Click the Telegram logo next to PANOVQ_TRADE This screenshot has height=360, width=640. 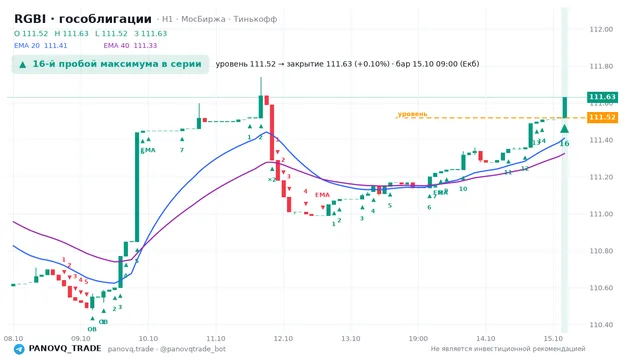(19, 349)
